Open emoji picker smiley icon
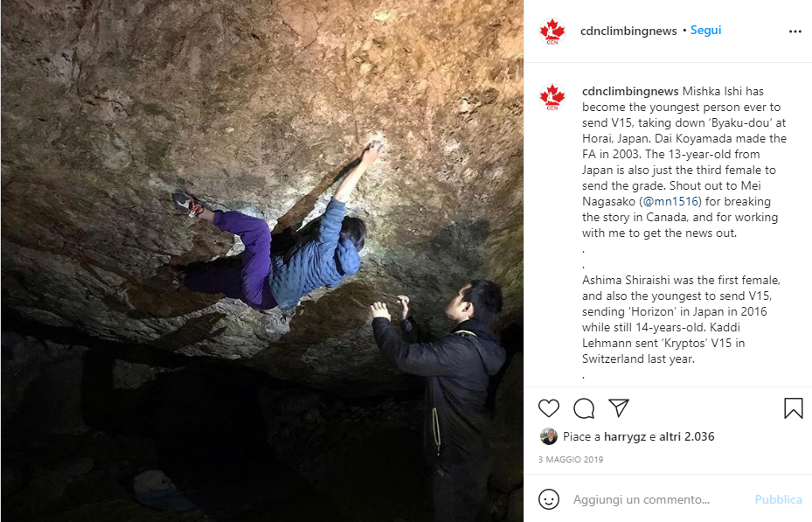The height and width of the screenshot is (522, 812). [x=548, y=499]
